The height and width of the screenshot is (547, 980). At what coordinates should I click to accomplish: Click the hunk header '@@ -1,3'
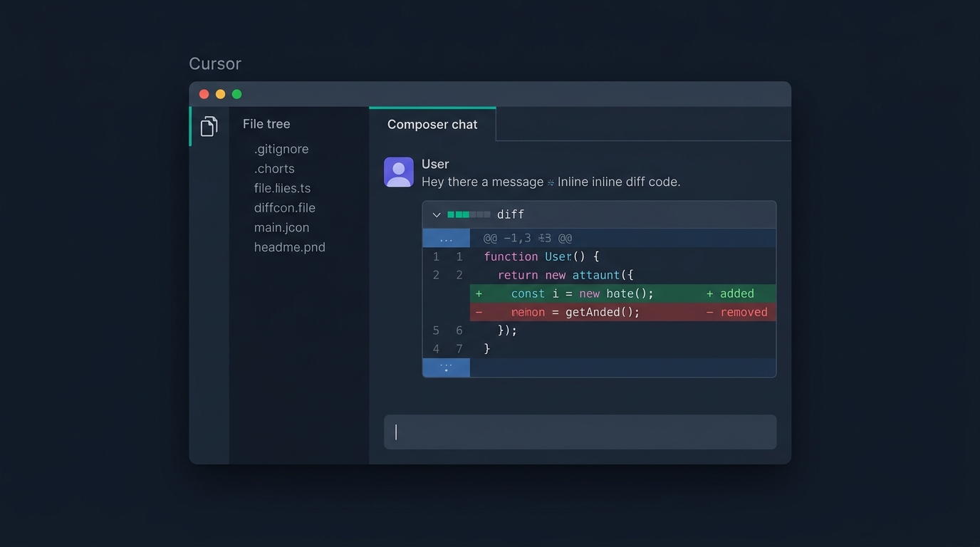[528, 238]
